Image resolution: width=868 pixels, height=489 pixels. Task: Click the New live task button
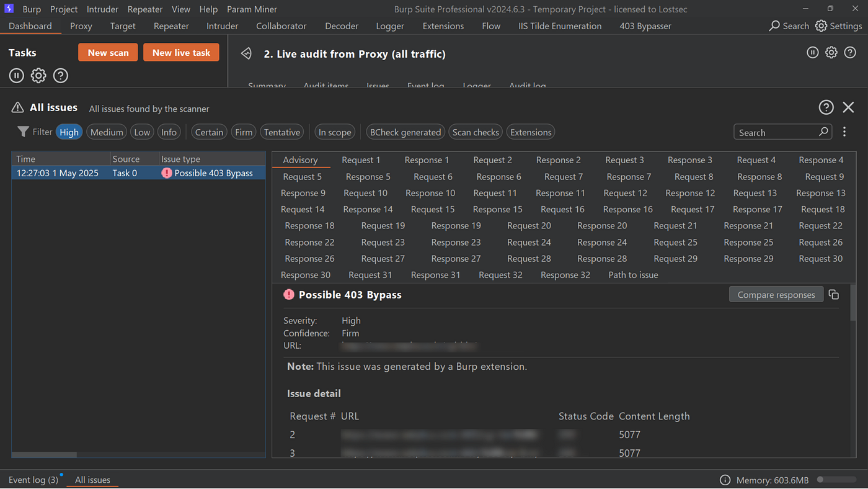pyautogui.click(x=181, y=53)
